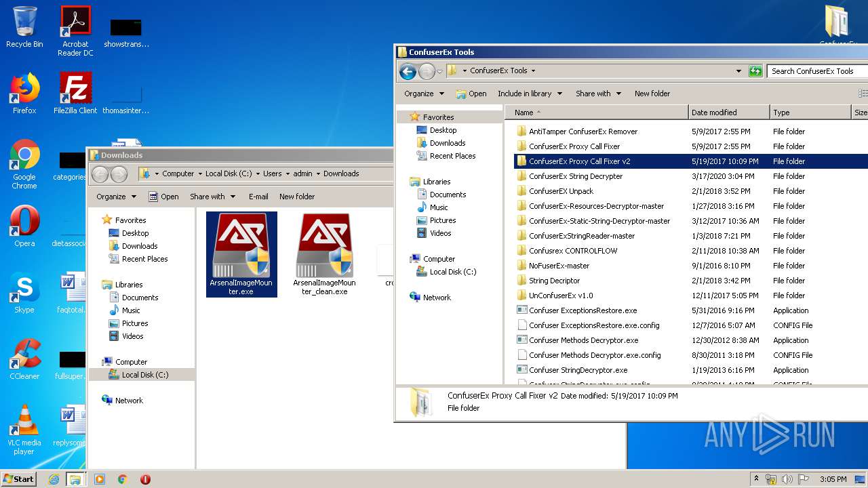Open the Opera desktop shortcut
868x488 pixels.
click(x=24, y=226)
